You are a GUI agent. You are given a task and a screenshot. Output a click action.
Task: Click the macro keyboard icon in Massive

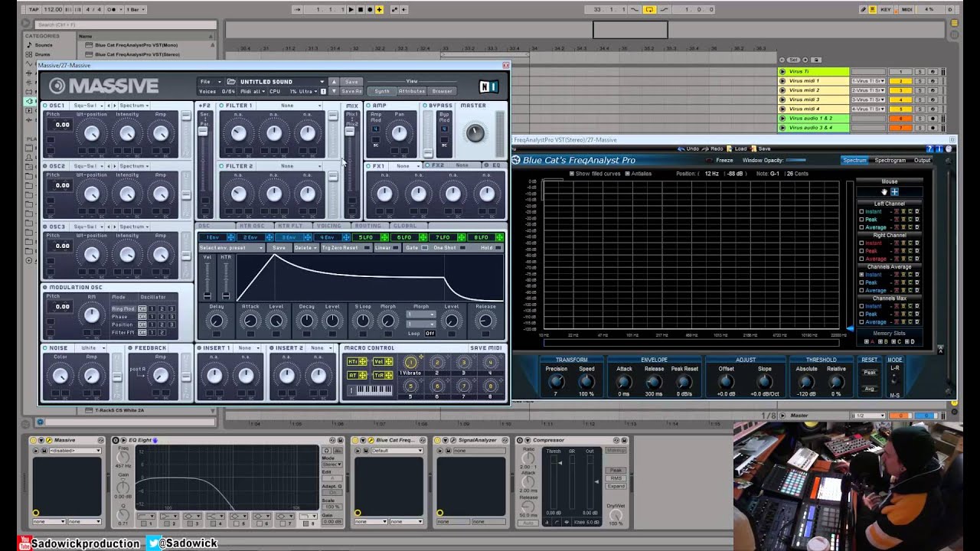pos(370,390)
